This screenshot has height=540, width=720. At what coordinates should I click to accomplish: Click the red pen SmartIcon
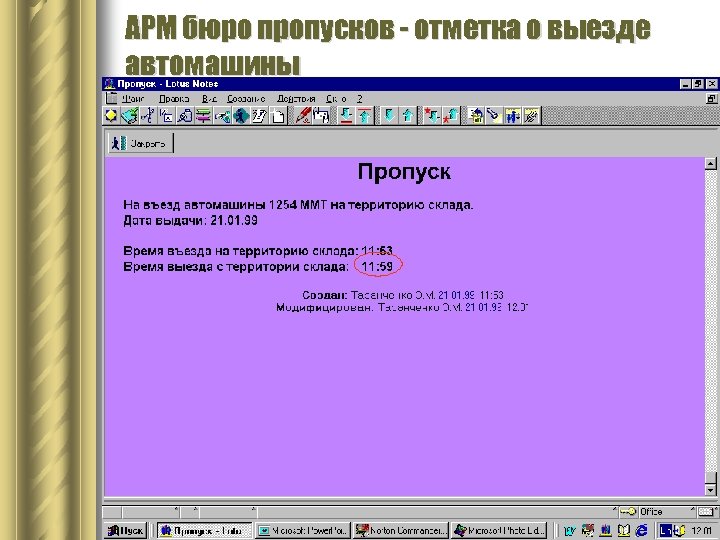click(303, 116)
